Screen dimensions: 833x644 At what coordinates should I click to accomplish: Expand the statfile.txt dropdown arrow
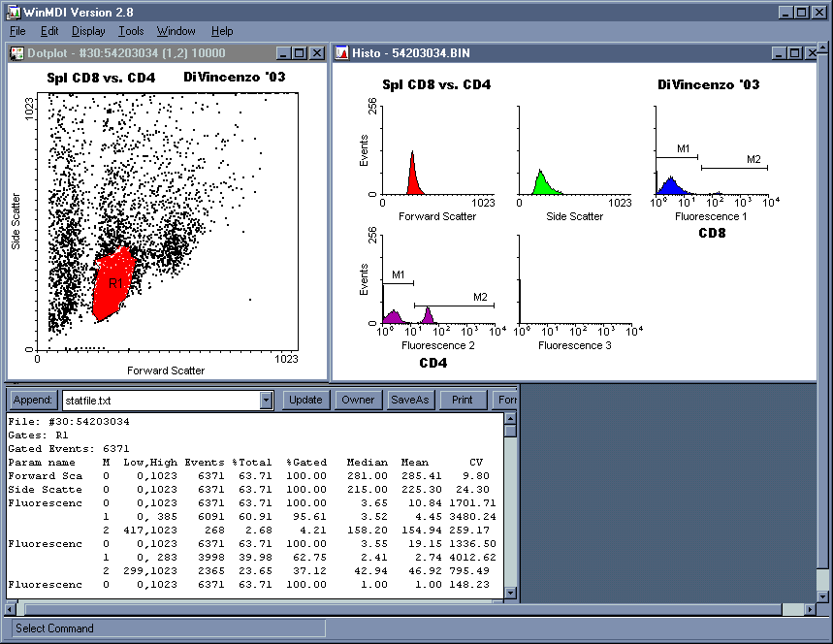[267, 400]
